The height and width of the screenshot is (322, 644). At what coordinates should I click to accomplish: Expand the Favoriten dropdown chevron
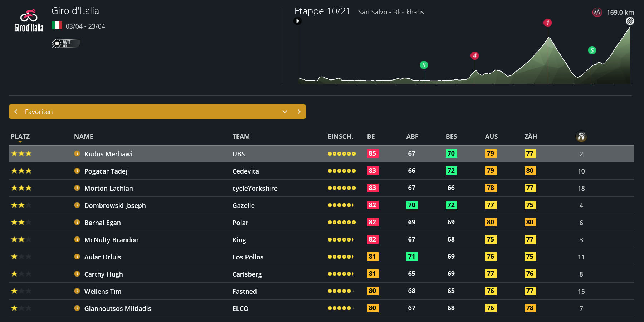coord(285,112)
